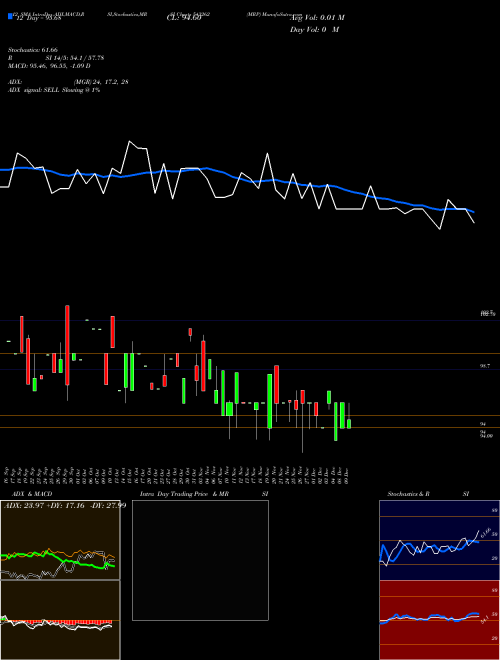Click the 'CL: 94.60' closing price text

tap(184, 18)
